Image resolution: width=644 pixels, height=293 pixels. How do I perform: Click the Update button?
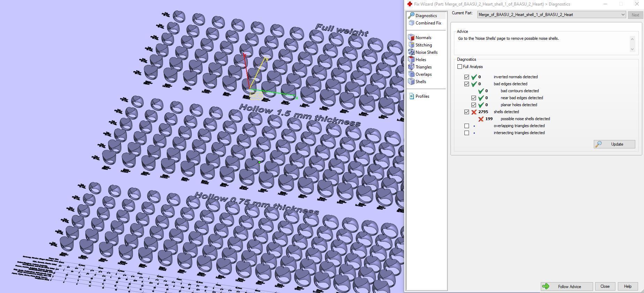tap(614, 144)
